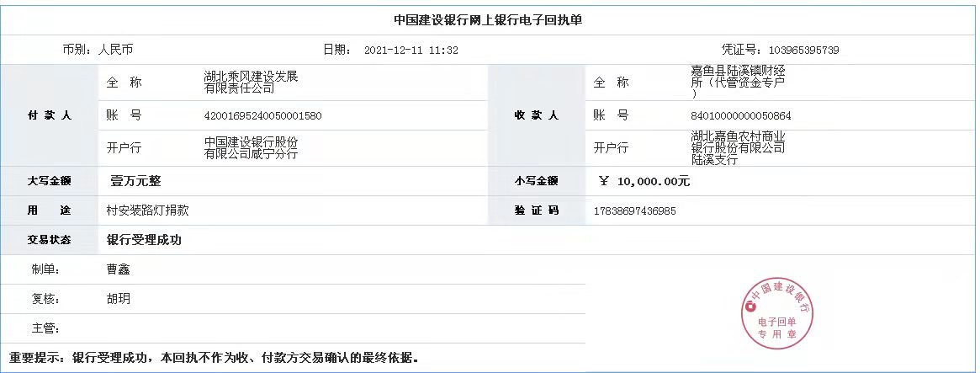This screenshot has width=980, height=373.
Task: Click payer account number 42001695240050001580
Action: click(x=262, y=115)
